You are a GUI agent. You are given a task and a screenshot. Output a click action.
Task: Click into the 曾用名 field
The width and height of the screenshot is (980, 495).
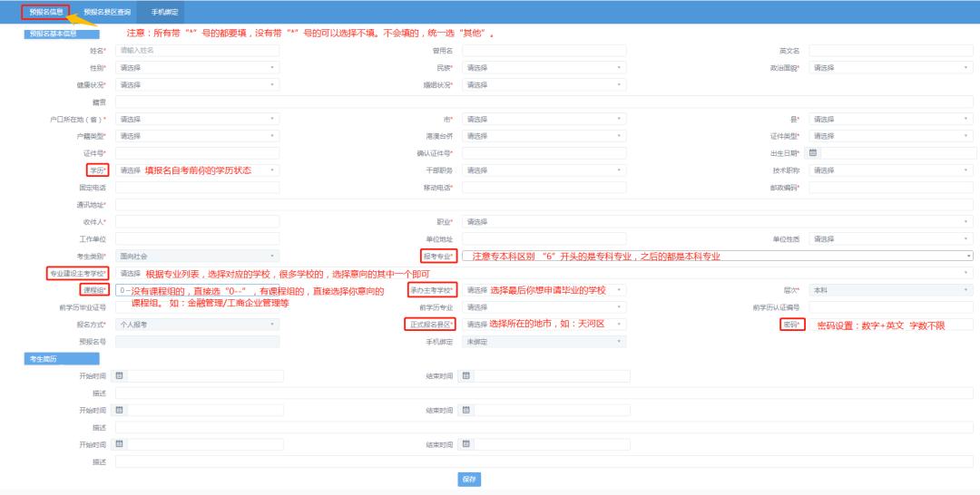point(544,51)
